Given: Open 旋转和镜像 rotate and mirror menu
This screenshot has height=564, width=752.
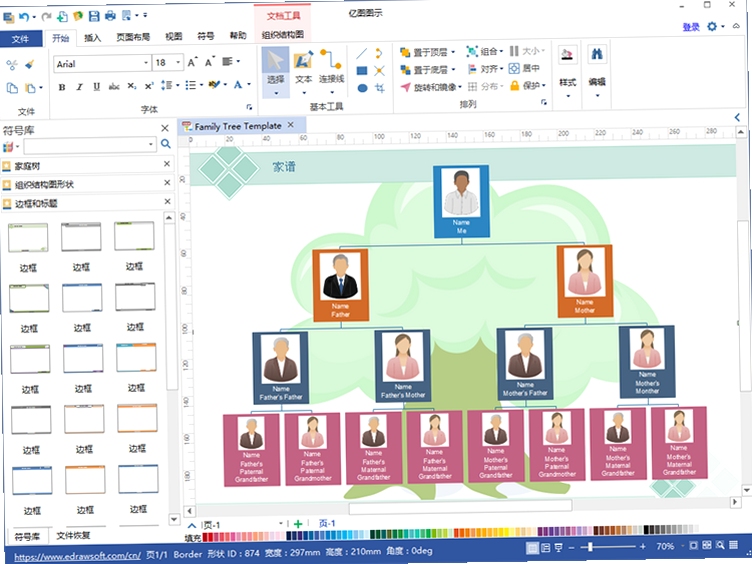Looking at the screenshot, I should [431, 87].
